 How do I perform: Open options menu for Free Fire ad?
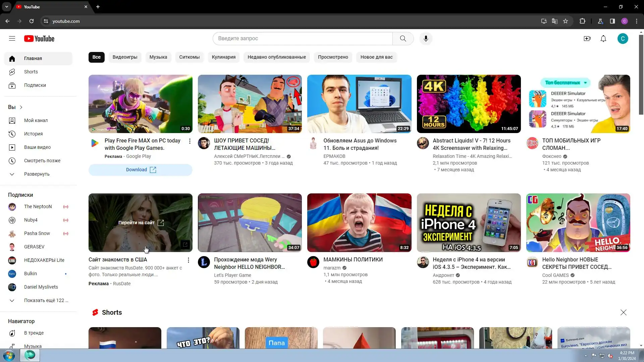click(190, 141)
